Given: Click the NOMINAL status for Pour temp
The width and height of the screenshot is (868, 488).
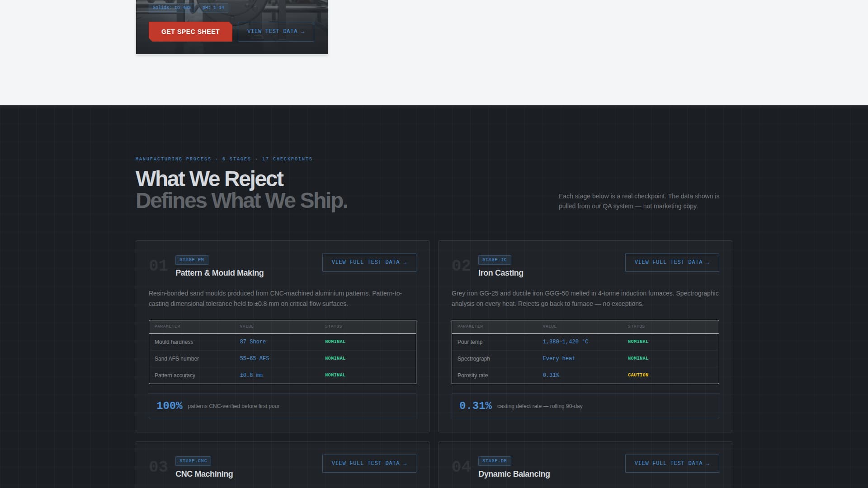Looking at the screenshot, I should click(x=638, y=342).
